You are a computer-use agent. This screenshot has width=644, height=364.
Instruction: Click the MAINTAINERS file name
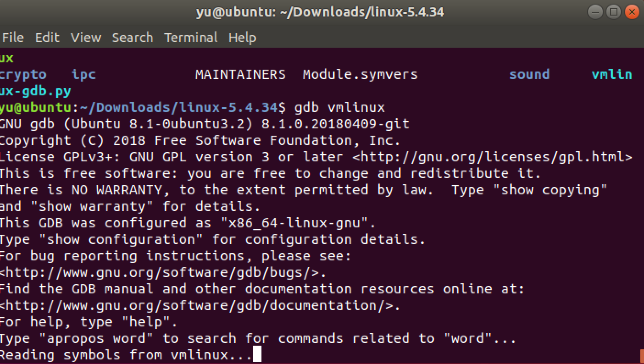click(240, 74)
